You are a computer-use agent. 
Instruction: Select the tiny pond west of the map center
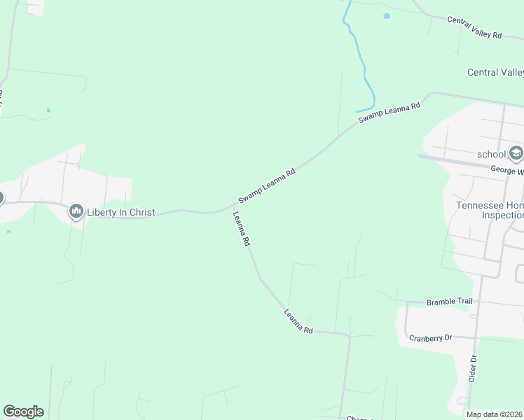pyautogui.click(x=48, y=110)
